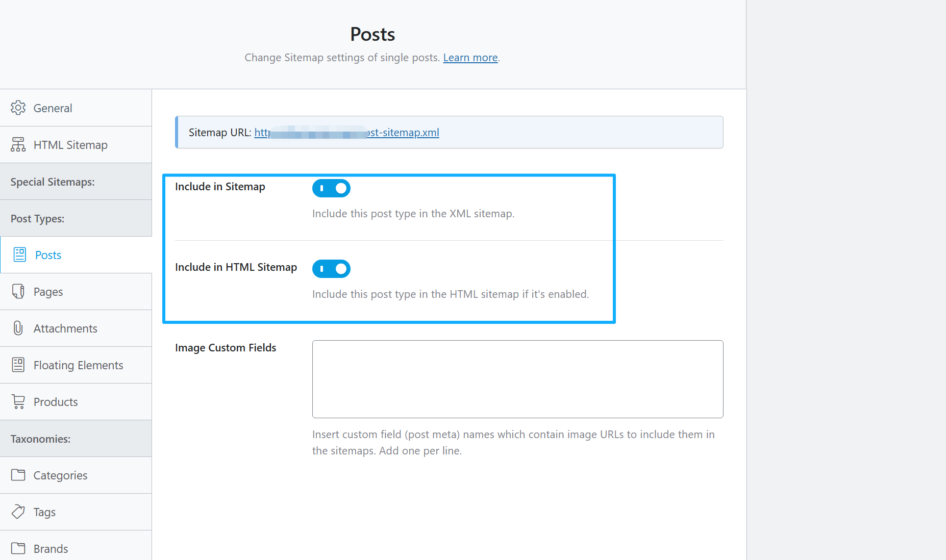Select the Posts tab
946x560 pixels.
76,255
